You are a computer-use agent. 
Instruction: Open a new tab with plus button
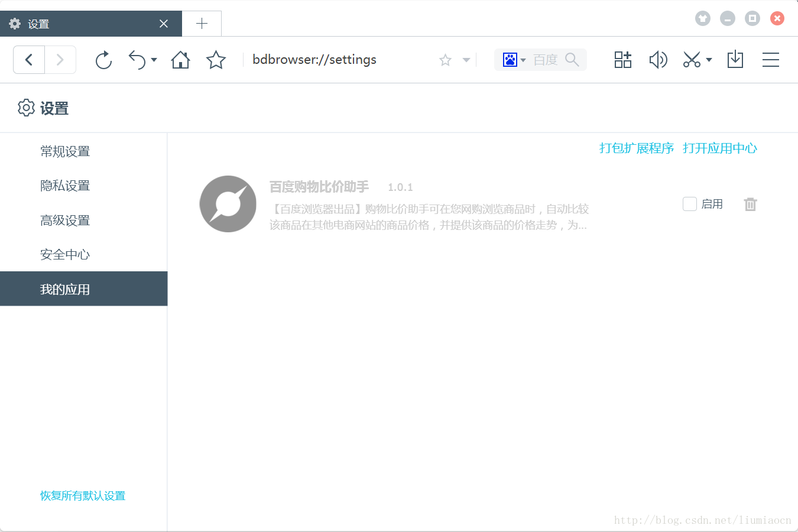202,24
